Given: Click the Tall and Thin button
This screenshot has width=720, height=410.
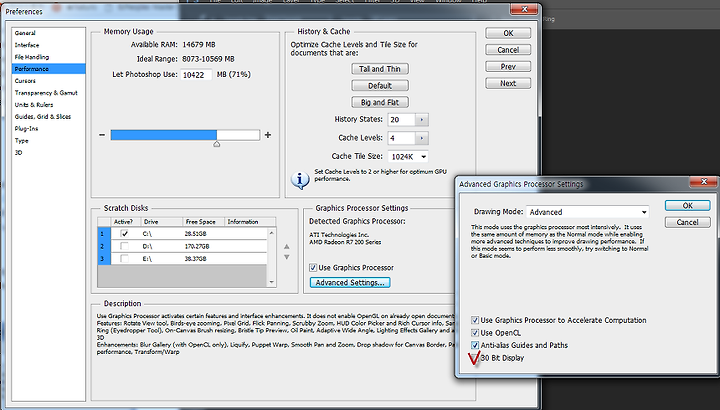Looking at the screenshot, I should point(380,69).
